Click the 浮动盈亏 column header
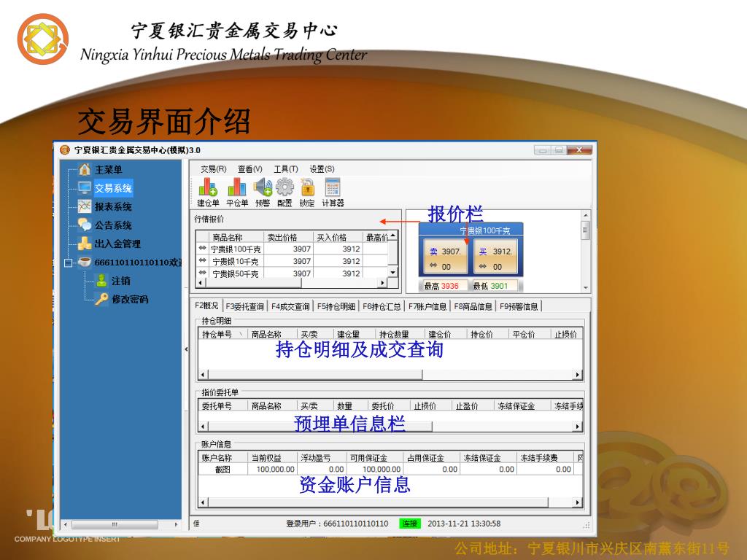 (x=321, y=458)
